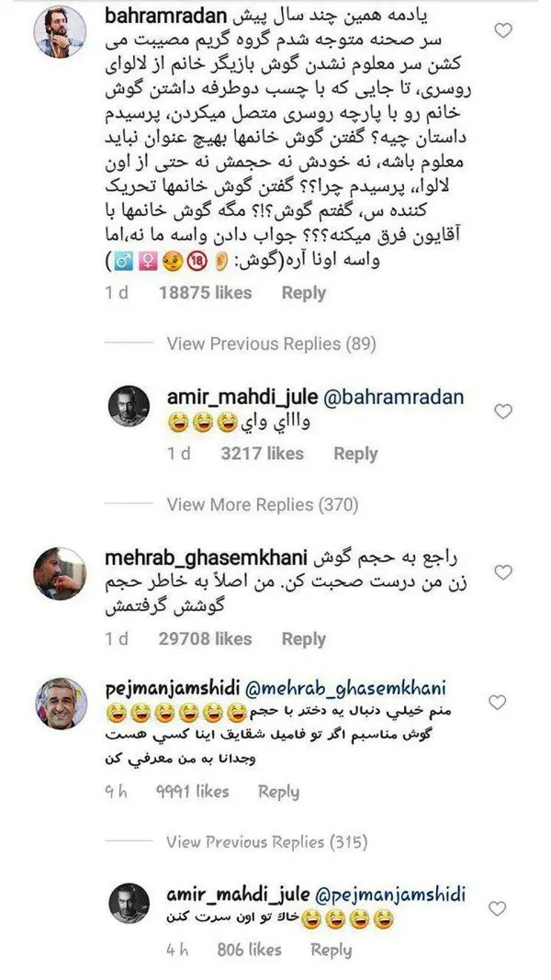The width and height of the screenshot is (551, 980).
Task: Expand View More Replies (370)
Action: tap(263, 504)
